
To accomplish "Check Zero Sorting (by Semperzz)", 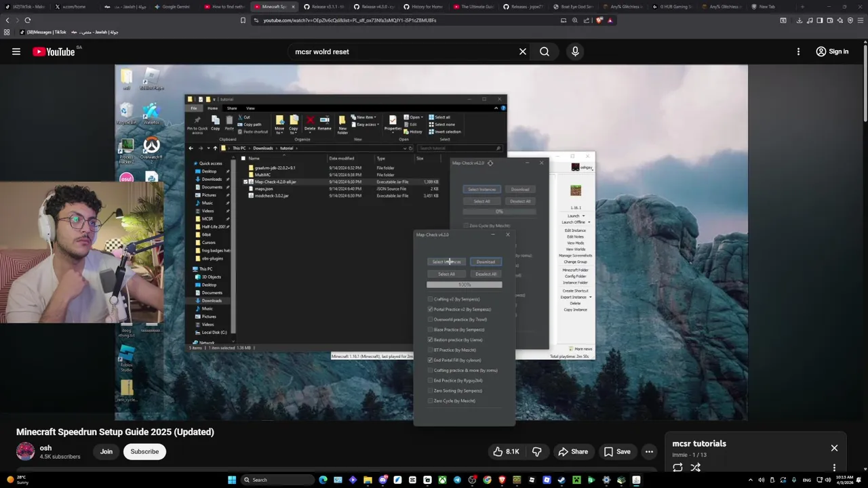I will (x=430, y=390).
